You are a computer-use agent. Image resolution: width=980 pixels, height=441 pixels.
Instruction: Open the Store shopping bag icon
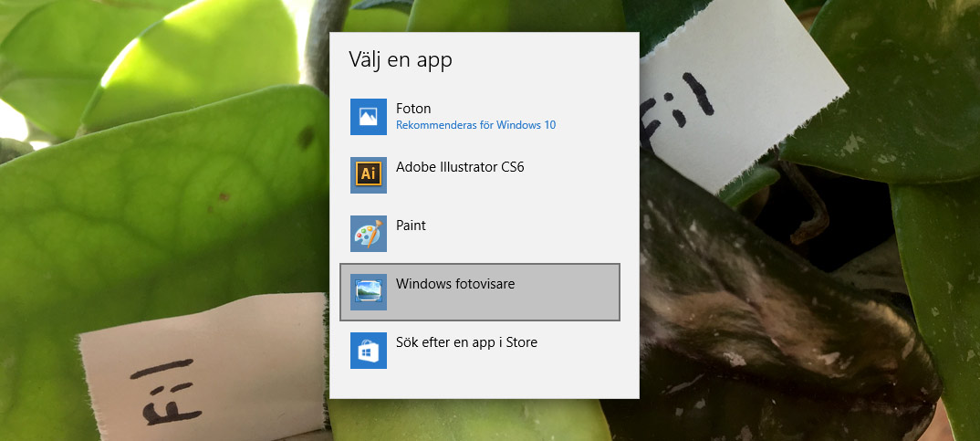pos(368,351)
